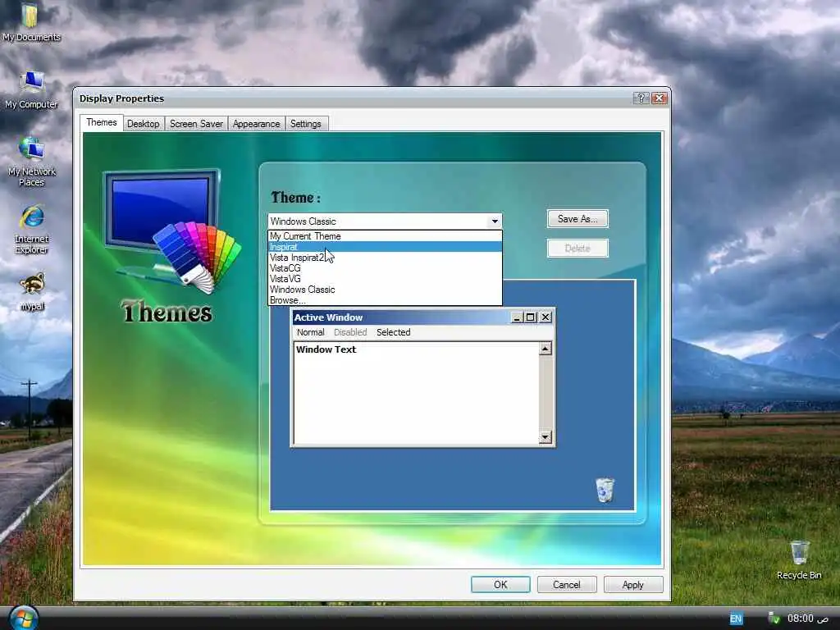Click the Start orb button
The height and width of the screenshot is (630, 840).
[x=24, y=618]
